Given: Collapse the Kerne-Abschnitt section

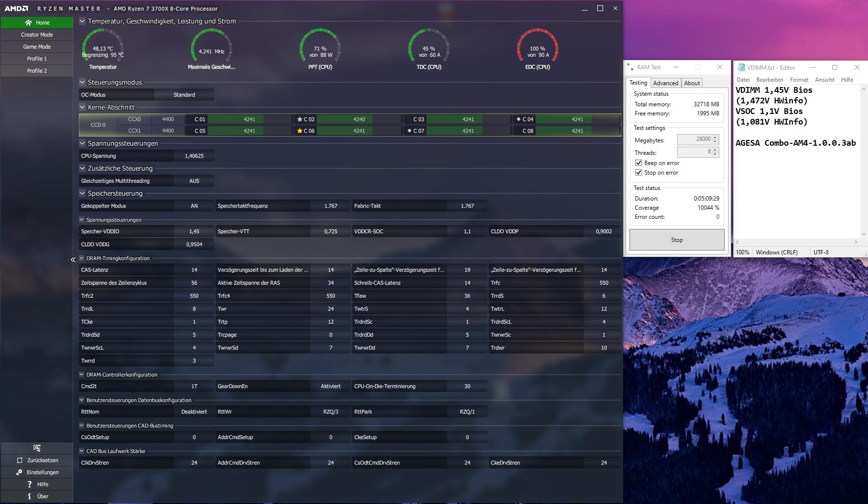Looking at the screenshot, I should 82,107.
